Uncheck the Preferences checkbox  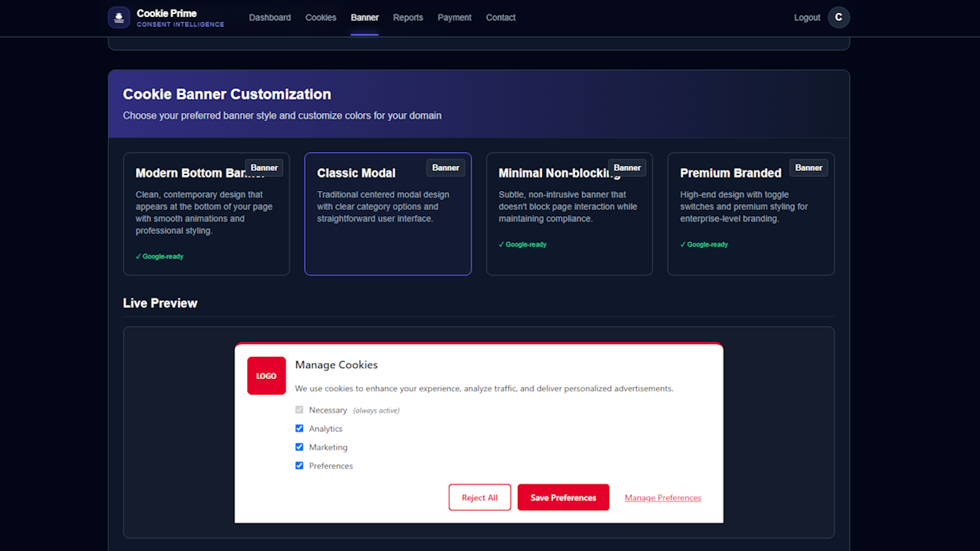[300, 465]
